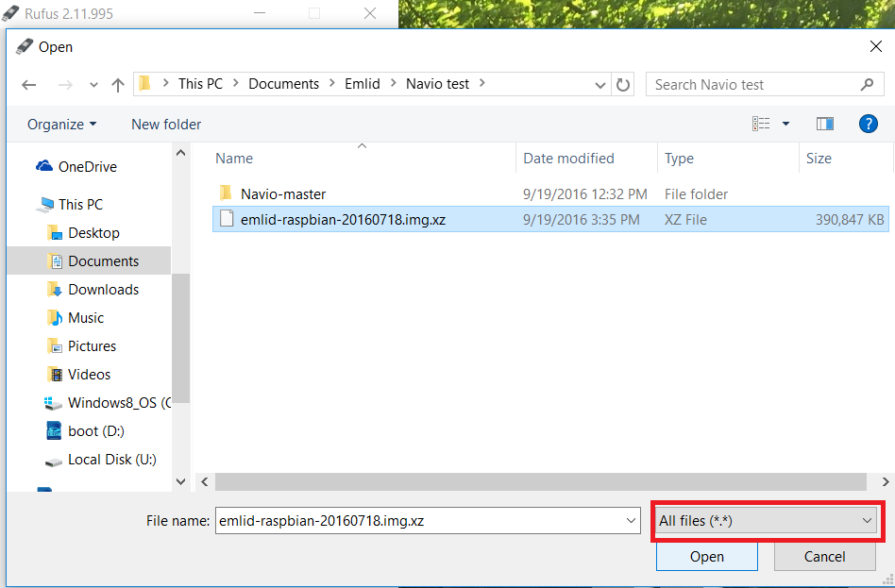Jump to Emlid in address bar
Screen dimensions: 895x588
coord(363,84)
